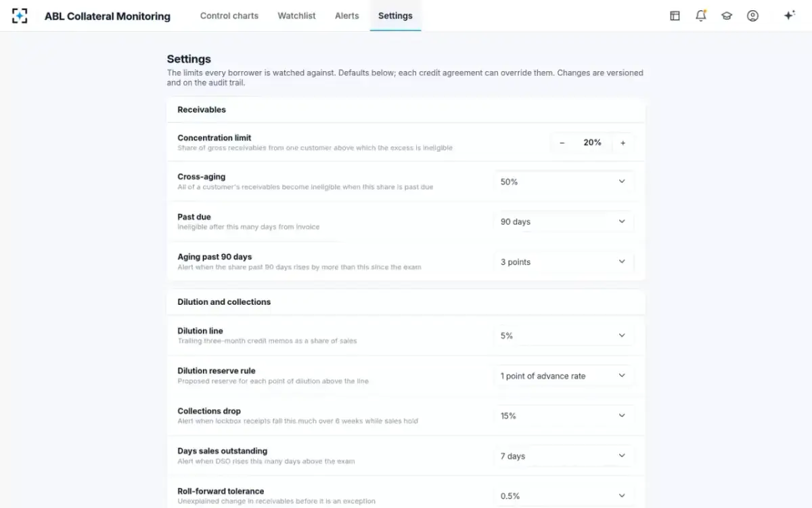Open the Dilution line 5% dropdown
The image size is (812, 508).
click(x=564, y=336)
